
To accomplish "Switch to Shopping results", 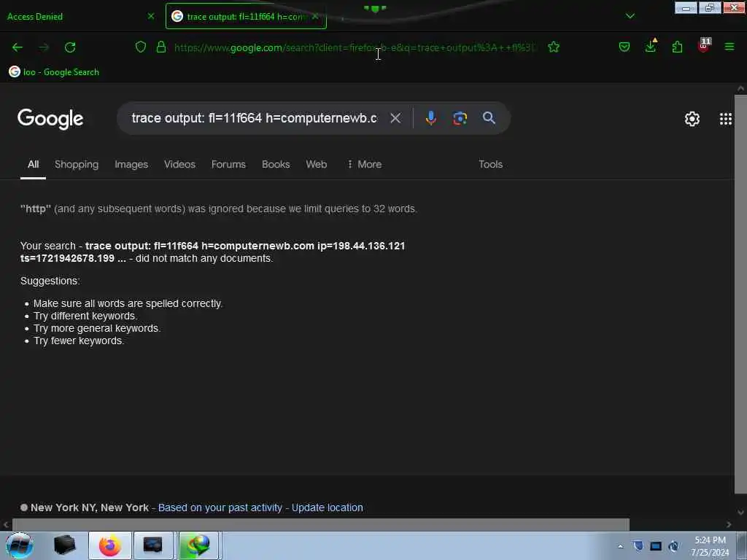I will 77,164.
